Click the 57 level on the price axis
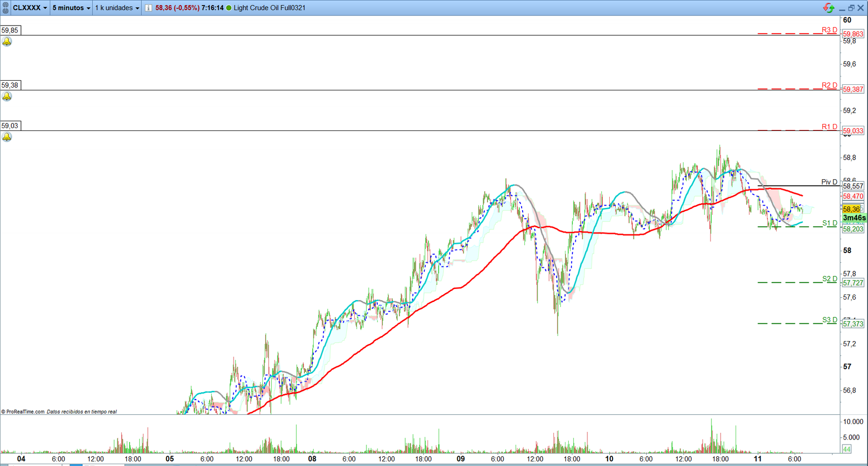 [x=847, y=367]
